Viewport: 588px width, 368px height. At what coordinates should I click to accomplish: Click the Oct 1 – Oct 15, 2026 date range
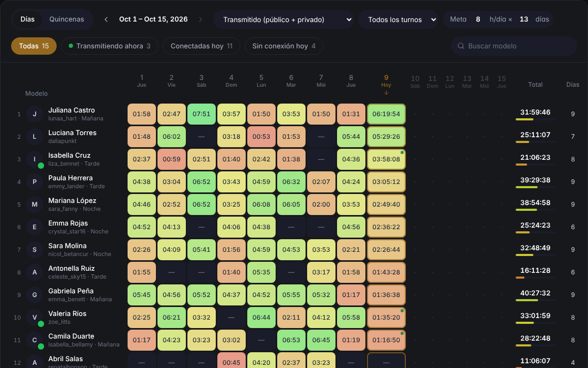(153, 19)
